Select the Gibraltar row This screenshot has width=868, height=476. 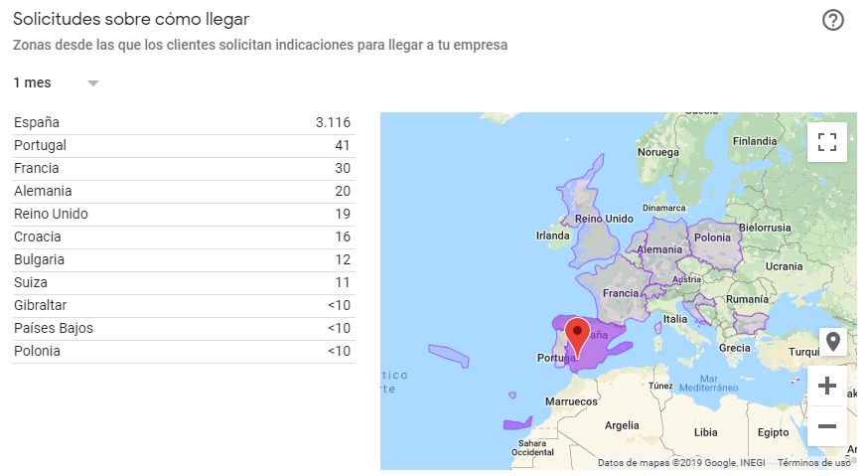183,305
